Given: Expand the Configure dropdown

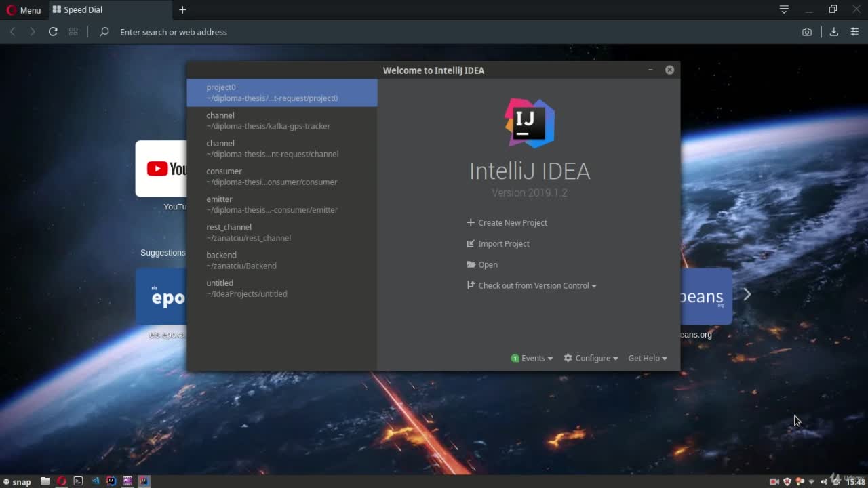Looking at the screenshot, I should pos(591,358).
